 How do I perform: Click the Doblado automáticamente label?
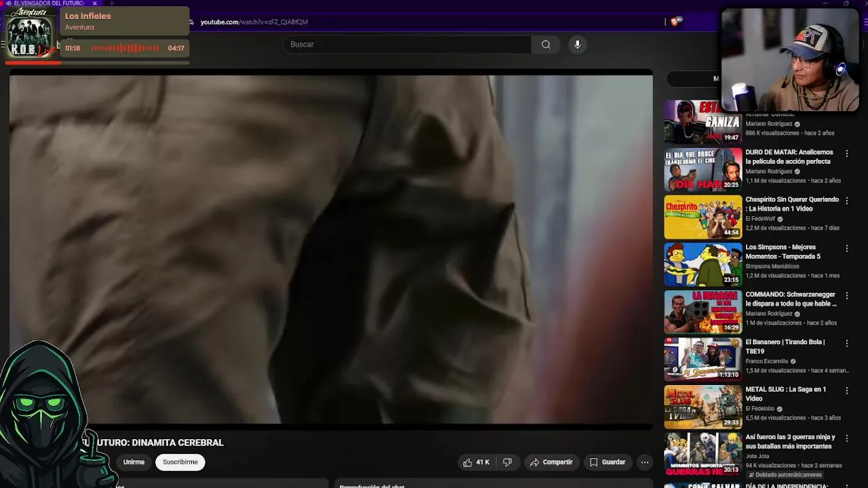(x=787, y=474)
